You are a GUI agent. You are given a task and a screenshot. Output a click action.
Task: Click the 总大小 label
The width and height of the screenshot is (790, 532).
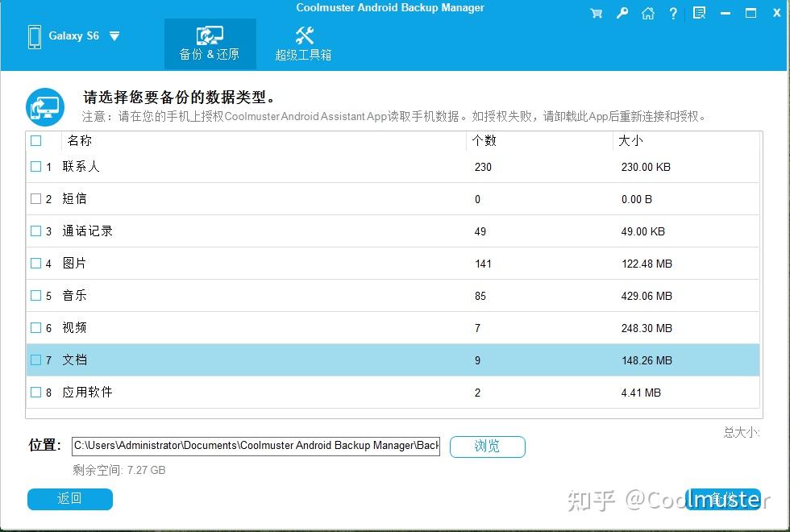click(x=742, y=432)
